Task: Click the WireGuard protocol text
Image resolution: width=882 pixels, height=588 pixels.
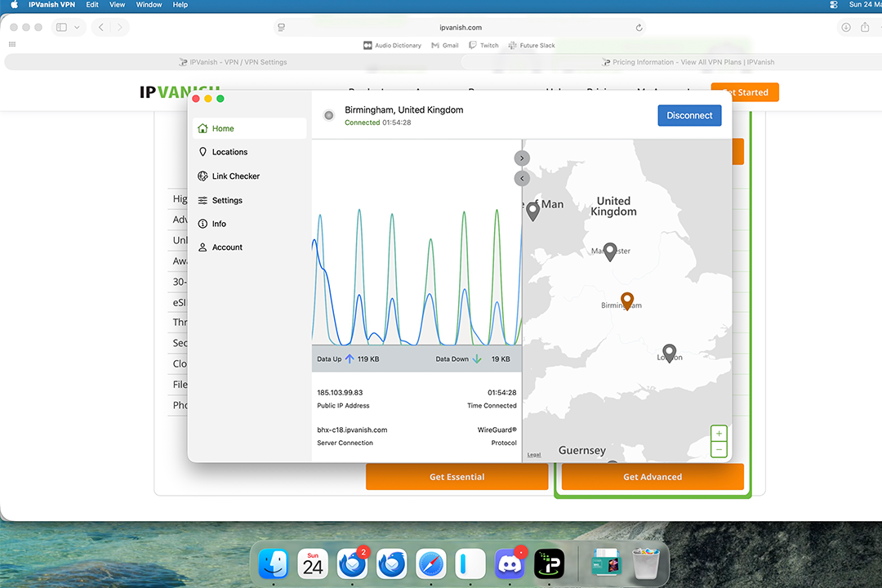Action: point(497,430)
